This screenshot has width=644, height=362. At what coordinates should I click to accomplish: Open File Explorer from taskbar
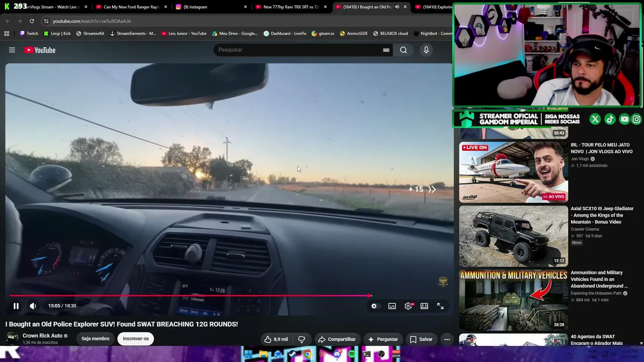(263, 354)
